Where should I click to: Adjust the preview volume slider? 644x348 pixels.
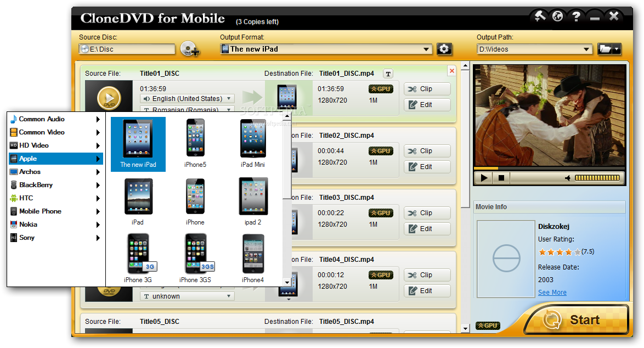(x=597, y=178)
